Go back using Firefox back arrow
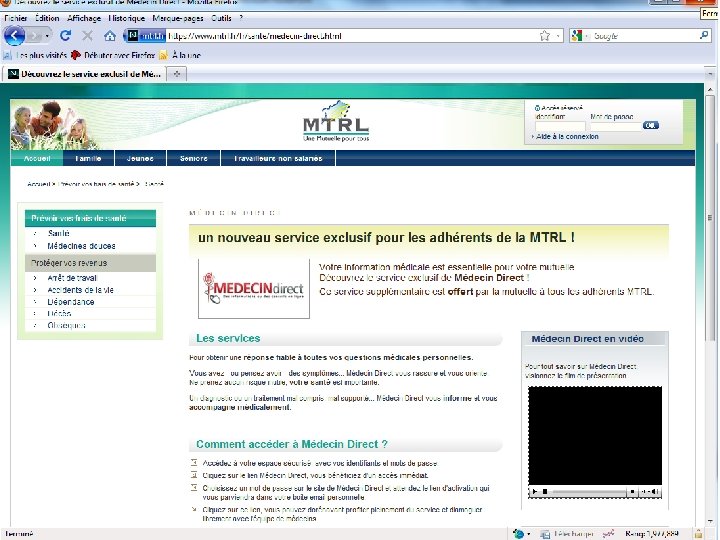Viewport: 720px width, 540px height. pos(14,35)
